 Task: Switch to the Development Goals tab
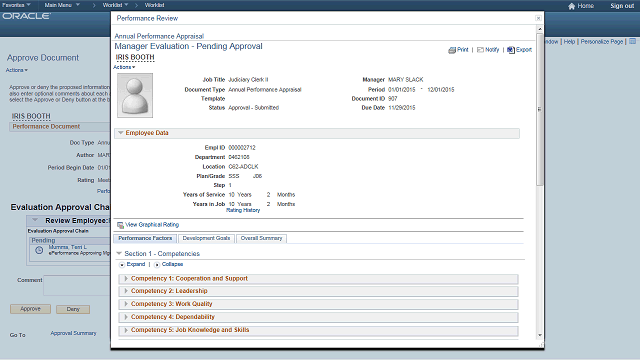[206, 238]
